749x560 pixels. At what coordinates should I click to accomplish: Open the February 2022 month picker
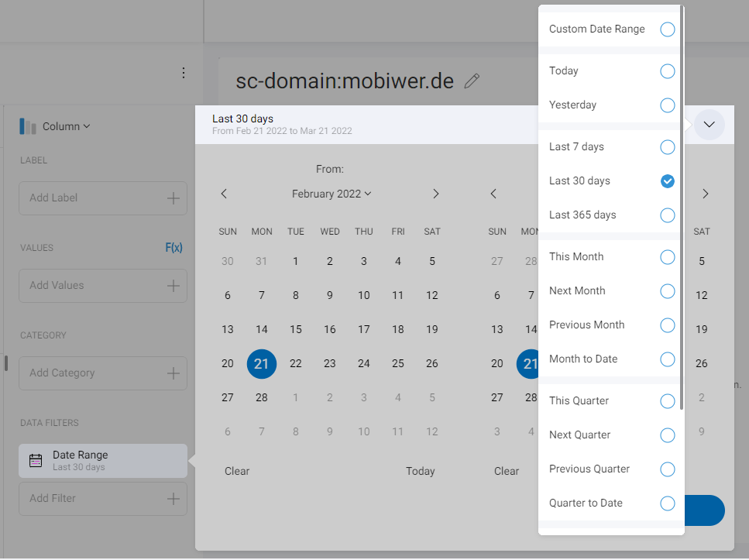(x=332, y=194)
